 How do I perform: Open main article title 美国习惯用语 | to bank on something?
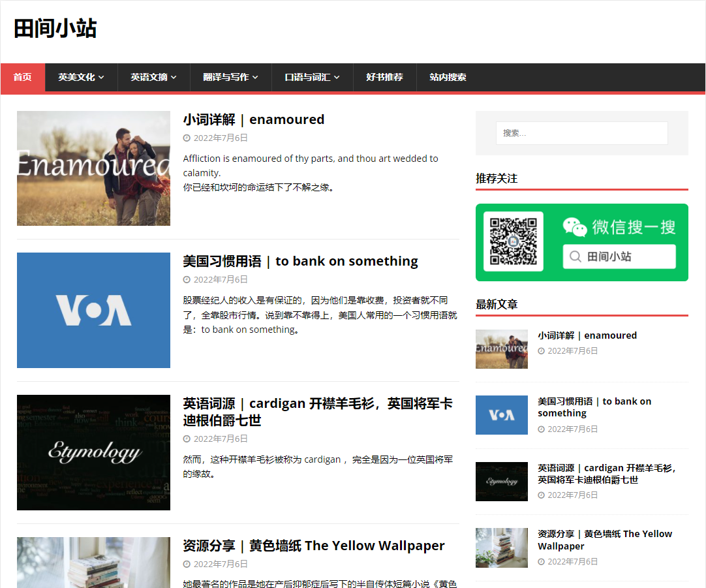tap(300, 262)
